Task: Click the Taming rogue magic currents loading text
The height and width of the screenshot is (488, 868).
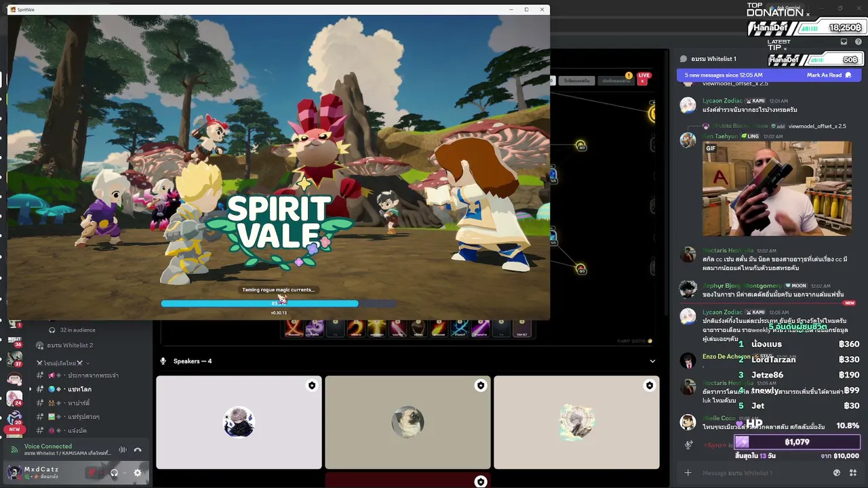Action: (x=279, y=289)
